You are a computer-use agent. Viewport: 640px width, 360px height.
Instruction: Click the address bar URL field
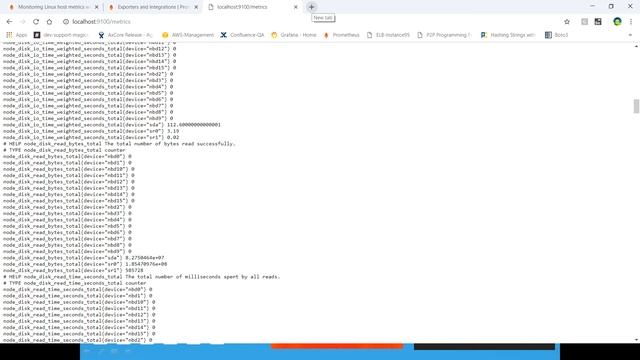click(x=310, y=22)
